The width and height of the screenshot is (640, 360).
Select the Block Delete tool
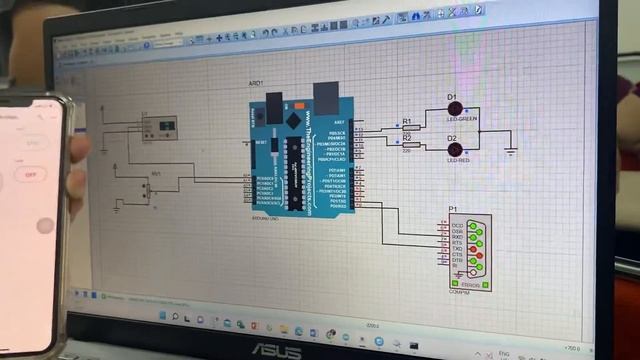coord(343,25)
